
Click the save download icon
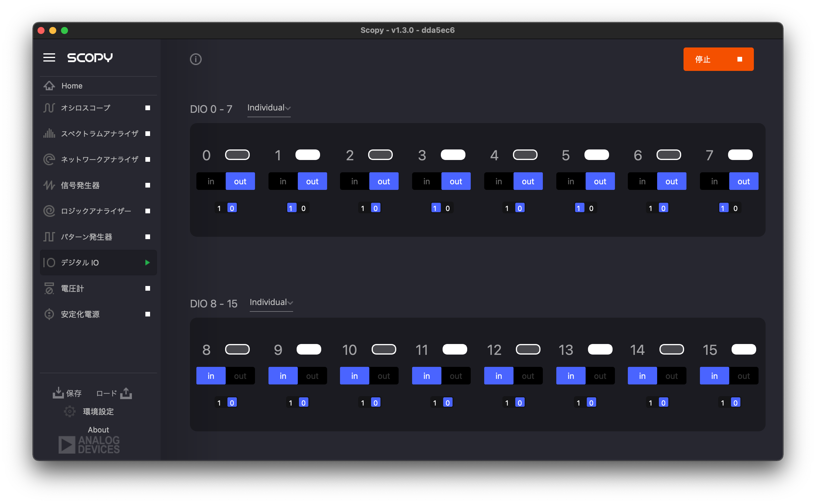click(x=58, y=393)
